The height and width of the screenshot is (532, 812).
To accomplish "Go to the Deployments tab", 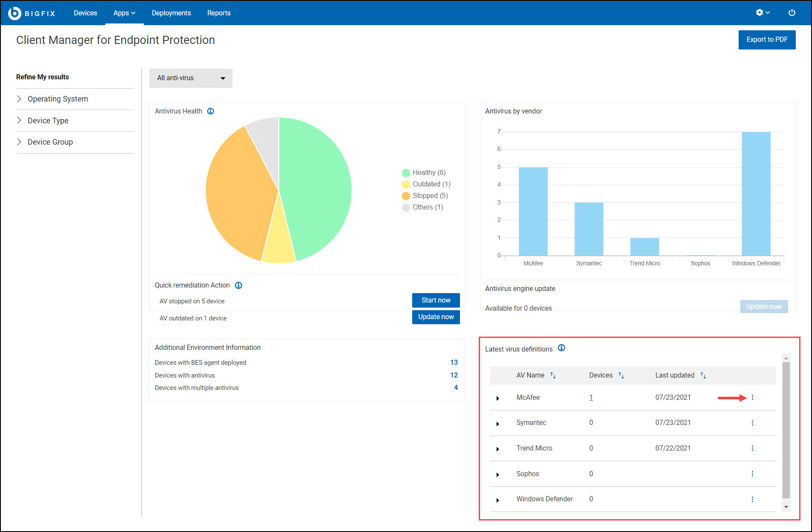I will (x=171, y=13).
